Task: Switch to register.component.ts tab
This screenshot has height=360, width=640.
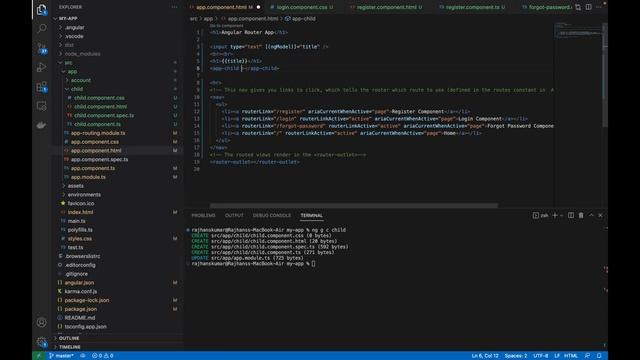Action: [x=472, y=7]
